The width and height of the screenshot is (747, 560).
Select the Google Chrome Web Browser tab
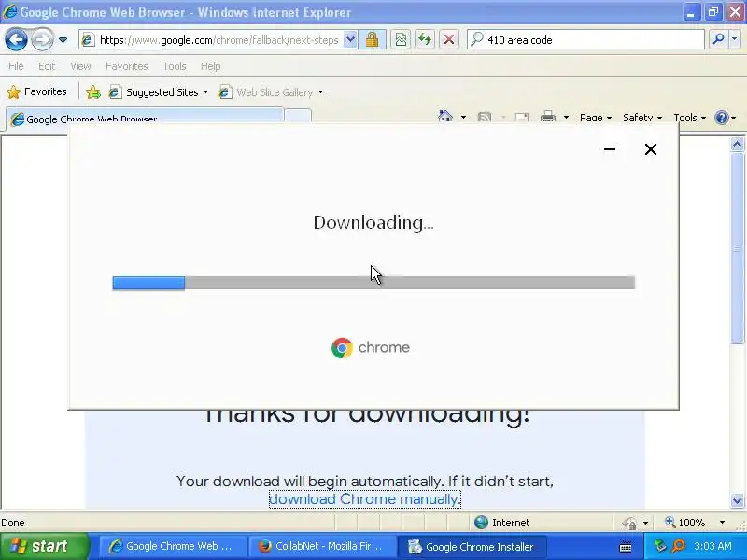(145, 119)
